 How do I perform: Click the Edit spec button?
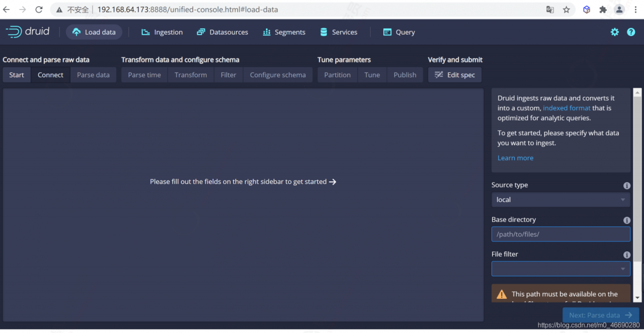pos(455,75)
